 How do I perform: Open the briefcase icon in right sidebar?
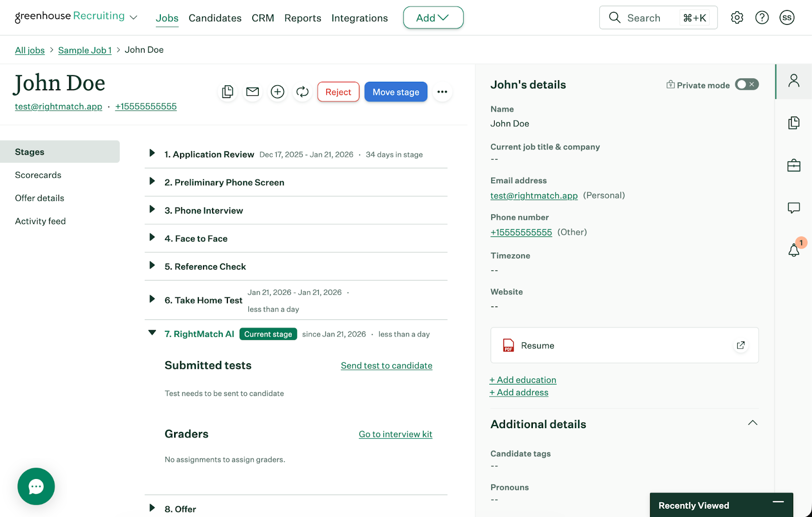794,165
